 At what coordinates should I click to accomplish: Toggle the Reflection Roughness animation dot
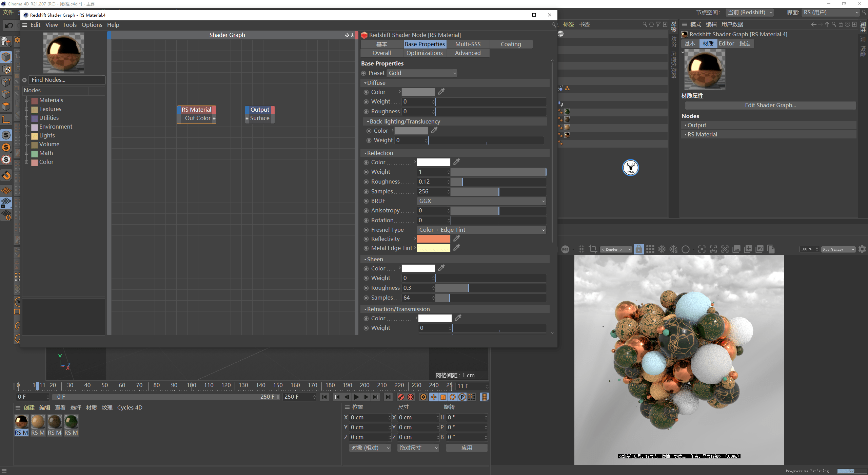(366, 182)
